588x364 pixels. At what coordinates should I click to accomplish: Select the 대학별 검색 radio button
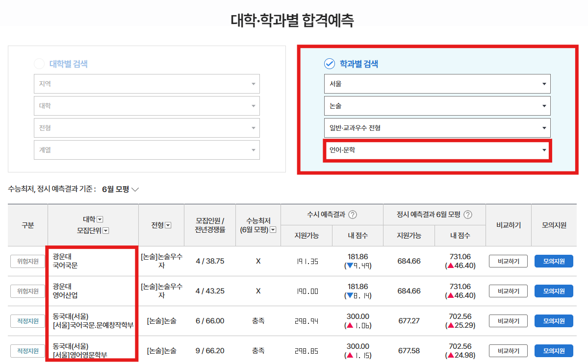[39, 64]
